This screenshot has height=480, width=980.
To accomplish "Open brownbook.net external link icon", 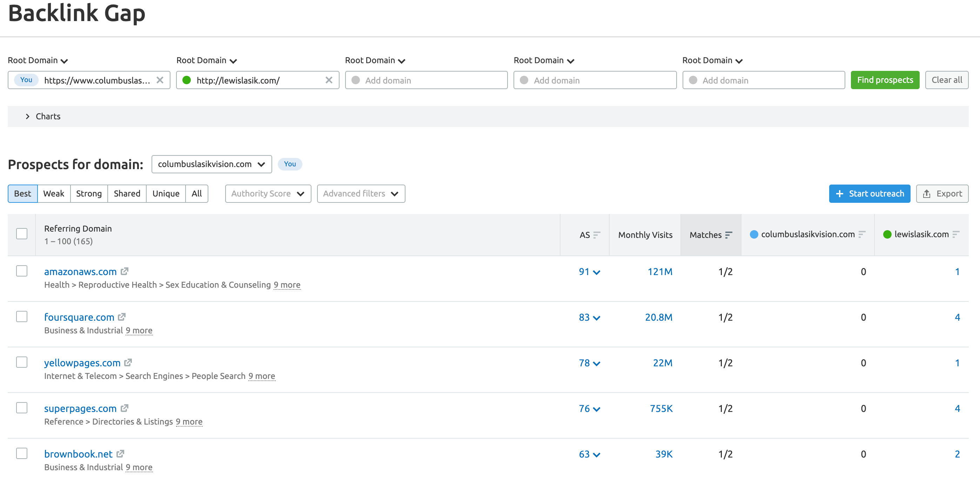I will (120, 454).
